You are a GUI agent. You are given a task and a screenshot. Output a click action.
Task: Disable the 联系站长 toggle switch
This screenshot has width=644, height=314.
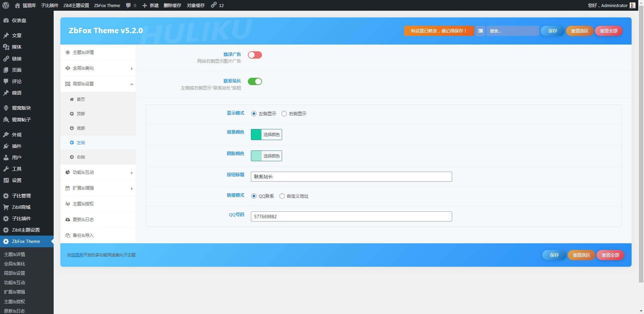click(x=255, y=81)
